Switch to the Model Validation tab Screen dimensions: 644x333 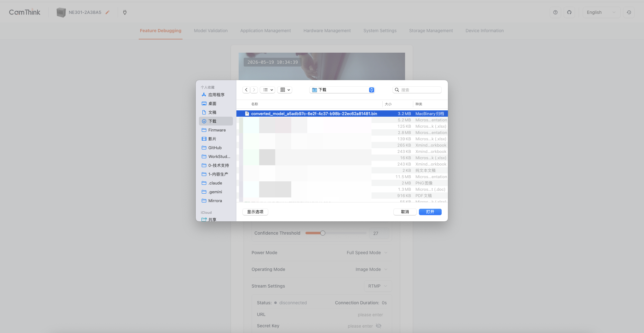(x=211, y=31)
